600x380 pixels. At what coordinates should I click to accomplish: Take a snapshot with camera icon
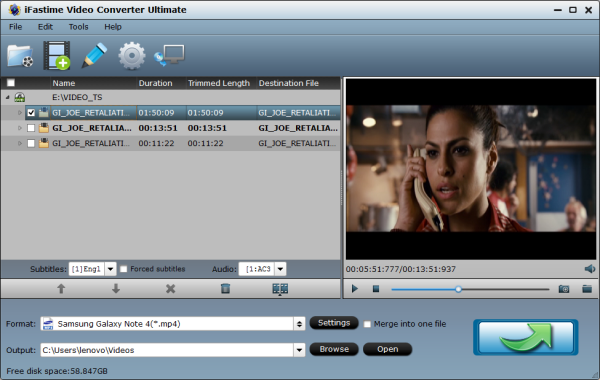564,289
